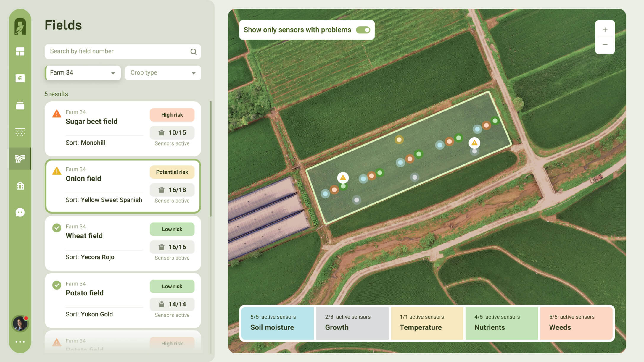Open the dashboard layout icon in sidebar
The image size is (644, 362).
point(20,51)
